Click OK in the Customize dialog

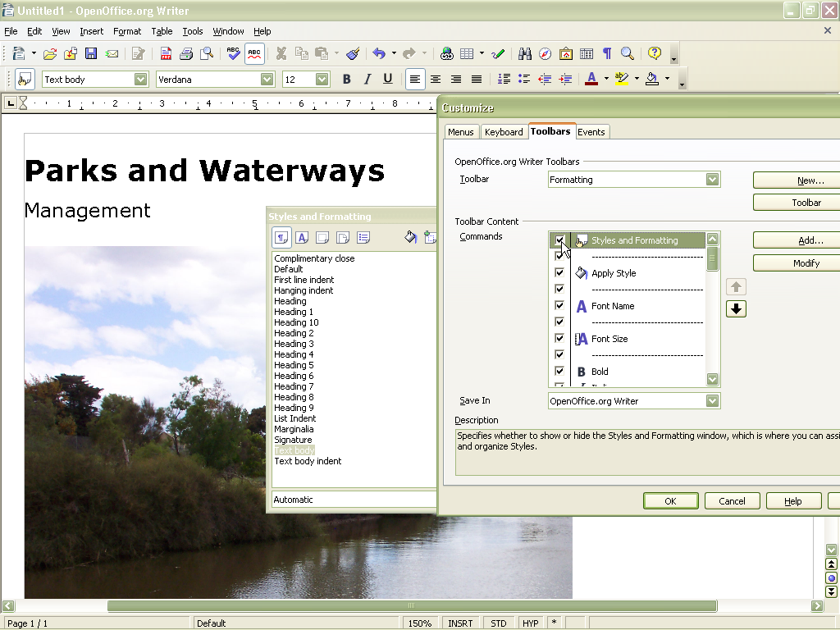coord(671,501)
